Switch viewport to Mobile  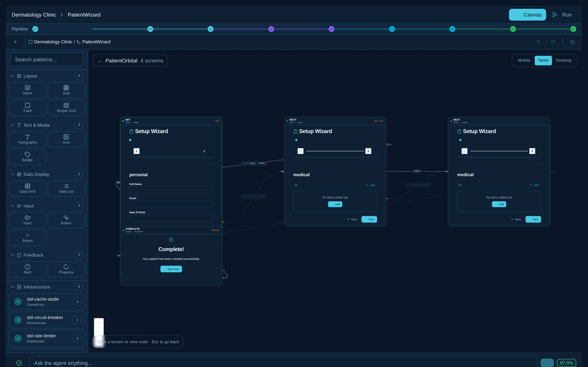click(x=524, y=60)
